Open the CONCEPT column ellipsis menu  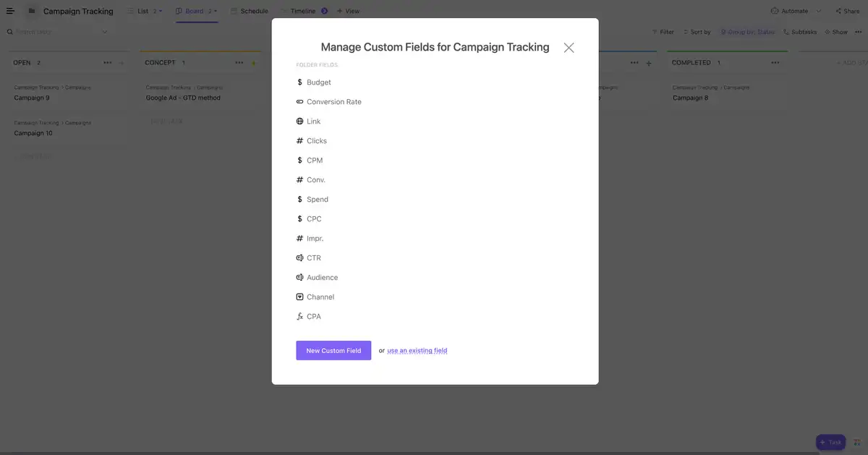coord(239,63)
